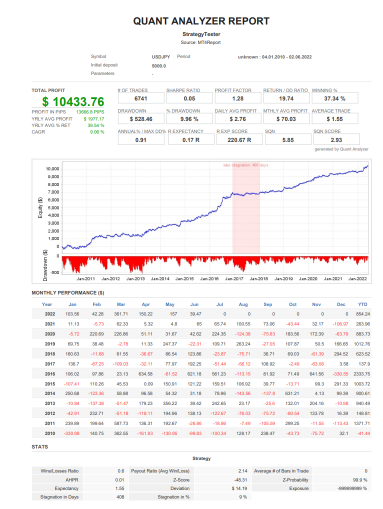Viewport: 383px width, 509px height.
Task: Click the red drawdown chart area
Action: click(215, 264)
